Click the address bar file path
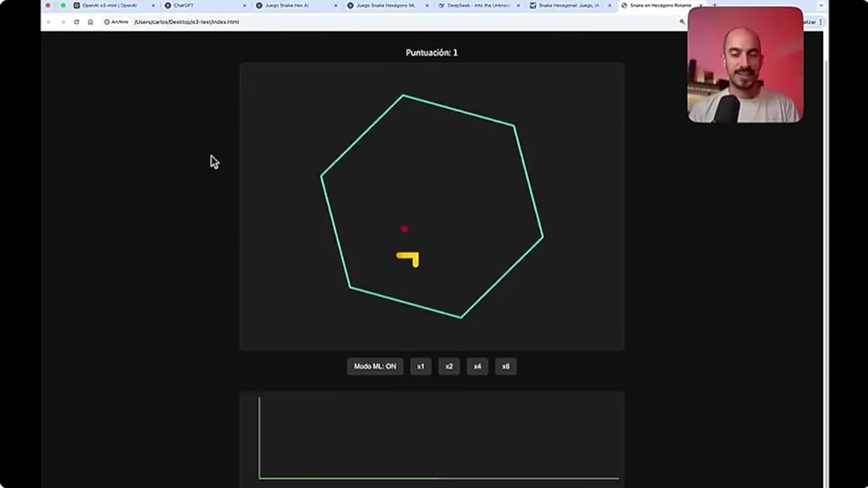The width and height of the screenshot is (868, 488). point(186,22)
